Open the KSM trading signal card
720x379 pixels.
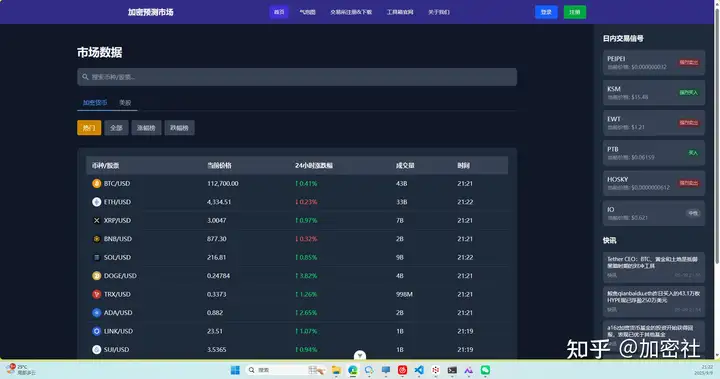pyautogui.click(x=653, y=93)
